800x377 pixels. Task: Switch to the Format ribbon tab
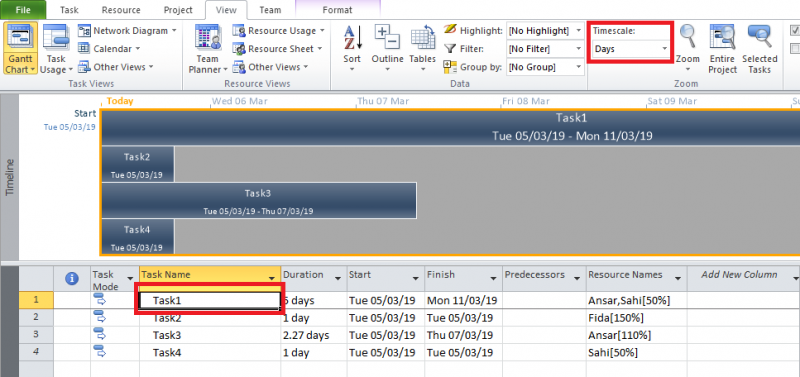coord(337,10)
